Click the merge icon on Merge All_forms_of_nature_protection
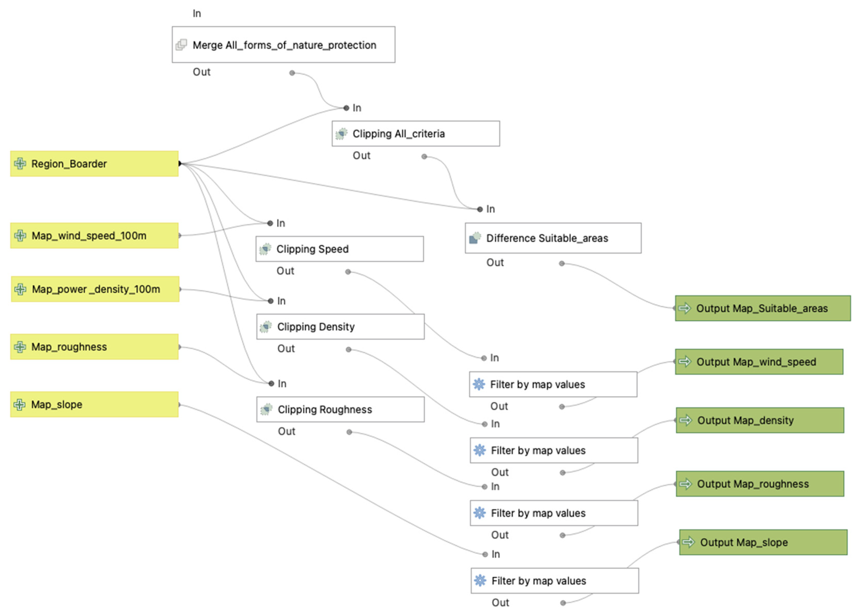Image resolution: width=856 pixels, height=616 pixels. 181,45
